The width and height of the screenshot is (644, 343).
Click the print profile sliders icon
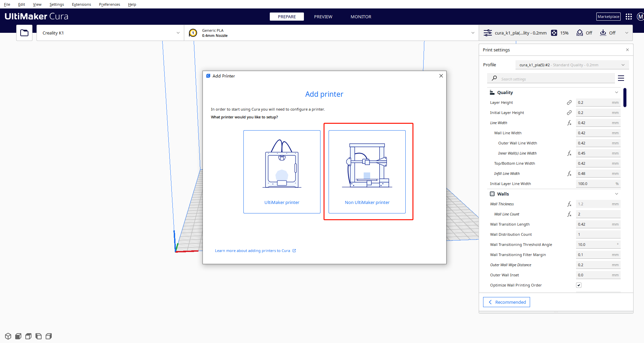pyautogui.click(x=487, y=33)
